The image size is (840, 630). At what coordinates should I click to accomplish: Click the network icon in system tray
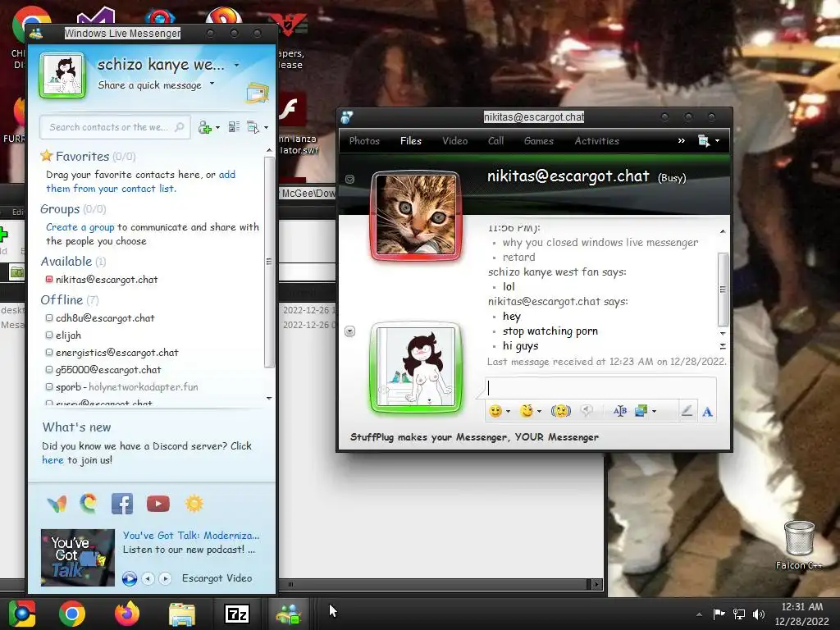739,614
